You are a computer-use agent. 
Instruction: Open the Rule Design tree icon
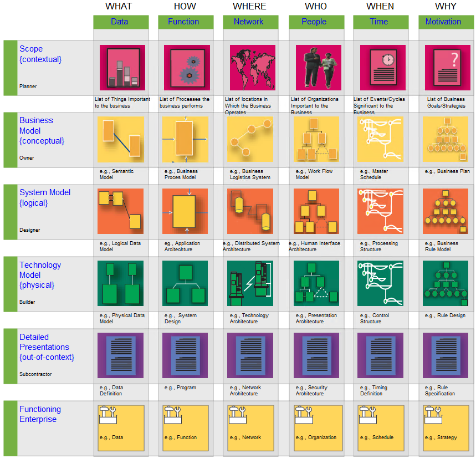pos(446,283)
